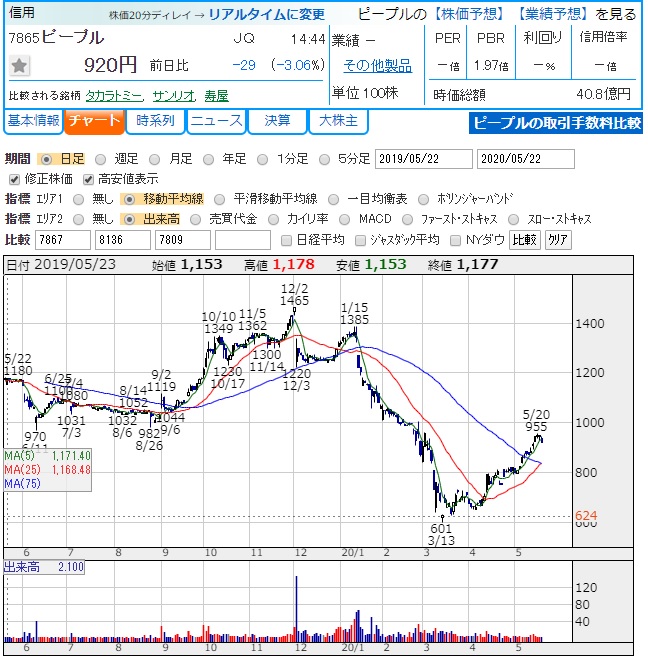Open その他製品 sector link
648x656 pixels.
pos(377,66)
